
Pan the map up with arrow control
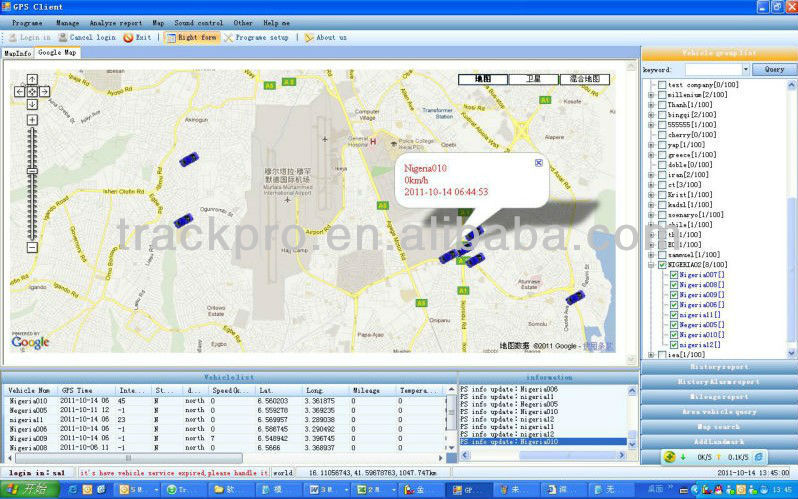tap(32, 81)
